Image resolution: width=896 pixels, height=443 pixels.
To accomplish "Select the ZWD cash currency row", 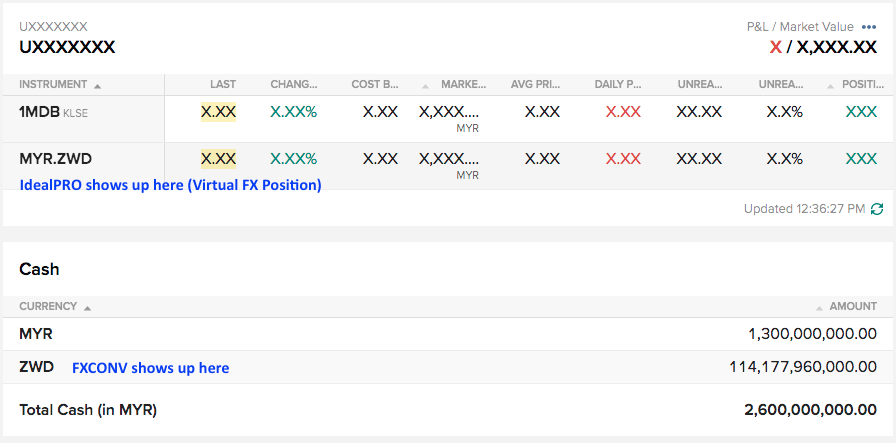I will 448,367.
